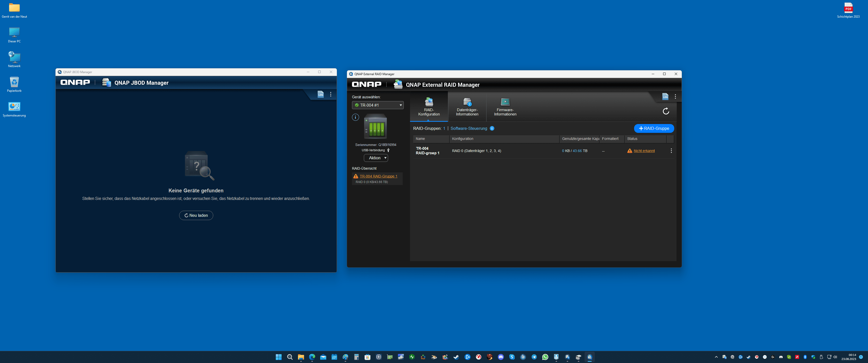Switch to the Datenträger-Informationen tab
This screenshot has width=868, height=363.
tap(467, 107)
